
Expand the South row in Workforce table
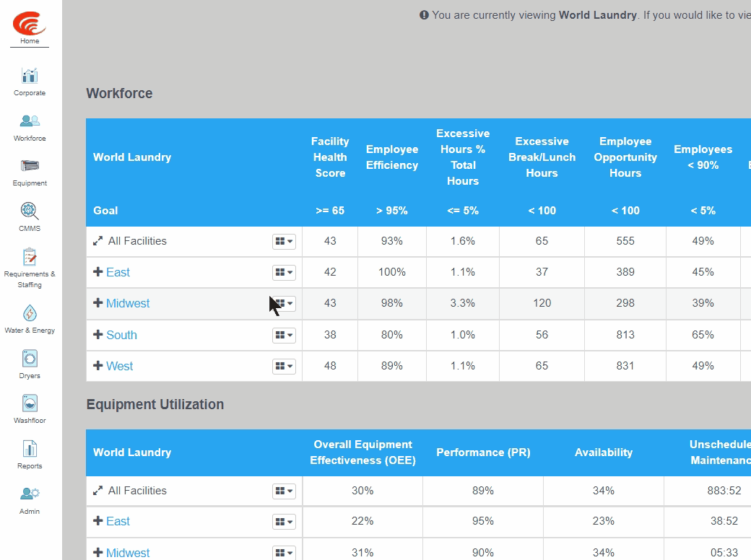(x=97, y=335)
